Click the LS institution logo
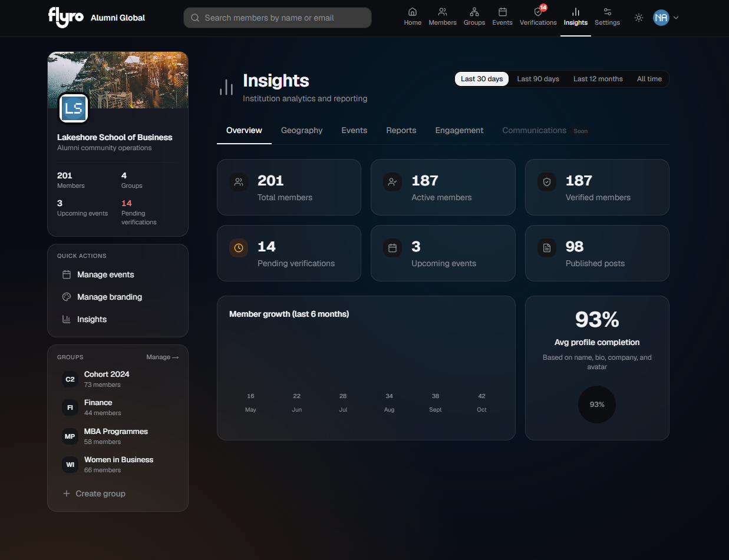729x560 pixels. point(74,108)
